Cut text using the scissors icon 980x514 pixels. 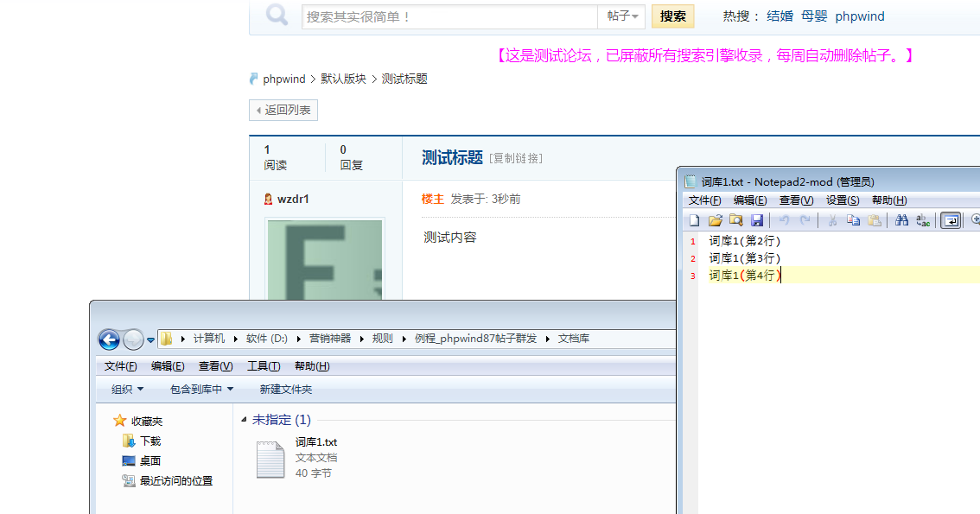[832, 220]
